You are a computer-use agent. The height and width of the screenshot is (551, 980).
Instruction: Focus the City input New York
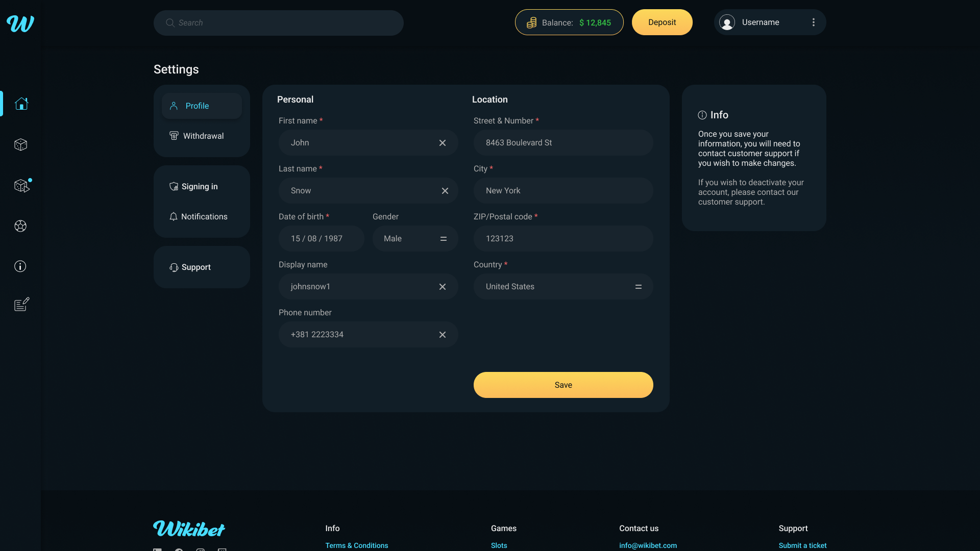pos(563,191)
